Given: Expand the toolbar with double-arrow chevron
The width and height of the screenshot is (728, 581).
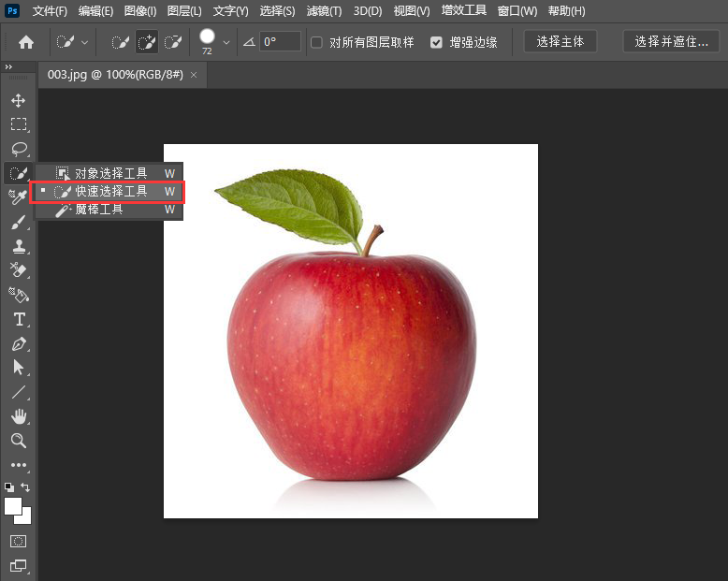Looking at the screenshot, I should (x=8, y=67).
